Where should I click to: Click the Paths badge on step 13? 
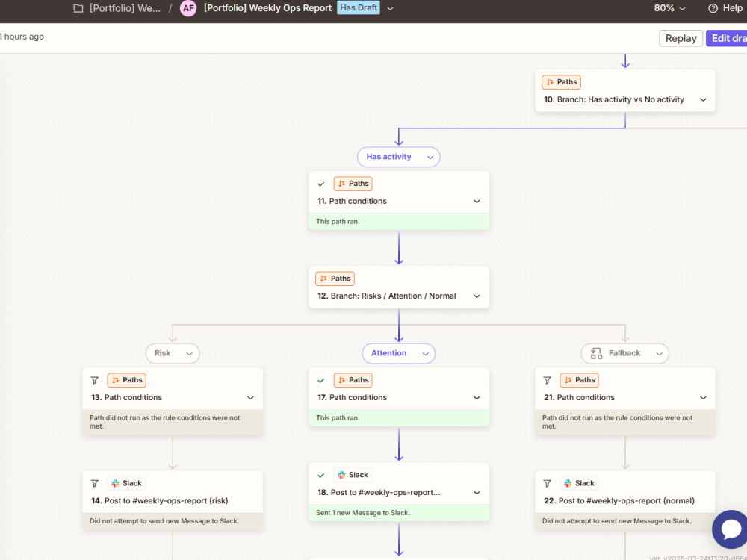point(127,379)
